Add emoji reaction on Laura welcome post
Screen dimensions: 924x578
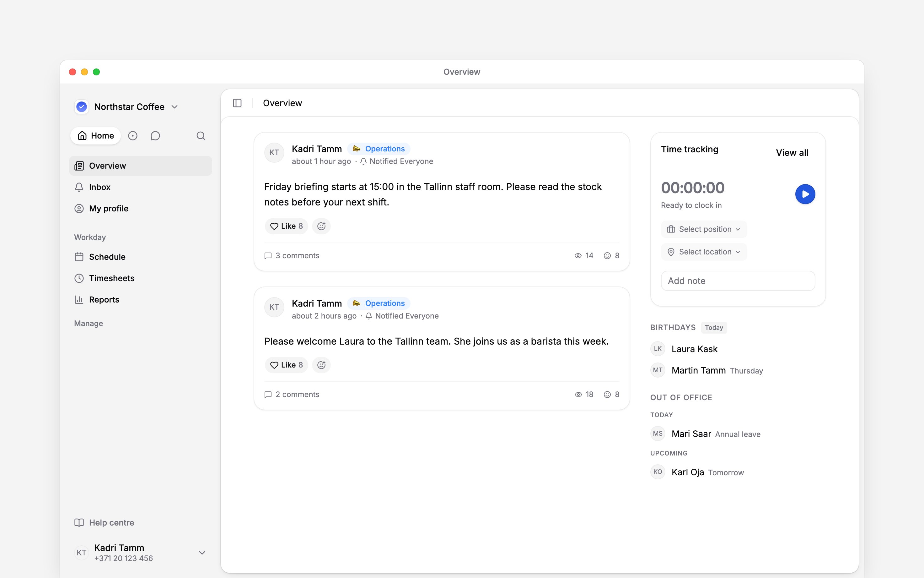(x=321, y=365)
